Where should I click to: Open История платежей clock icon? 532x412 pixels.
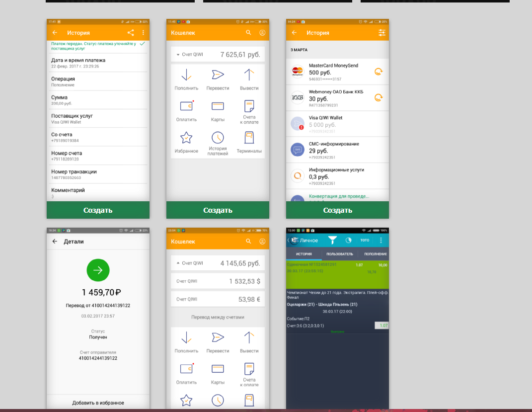(x=218, y=138)
